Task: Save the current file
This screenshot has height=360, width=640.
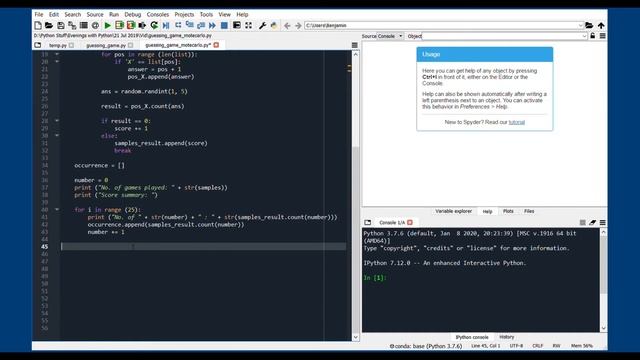Action: (x=60, y=25)
